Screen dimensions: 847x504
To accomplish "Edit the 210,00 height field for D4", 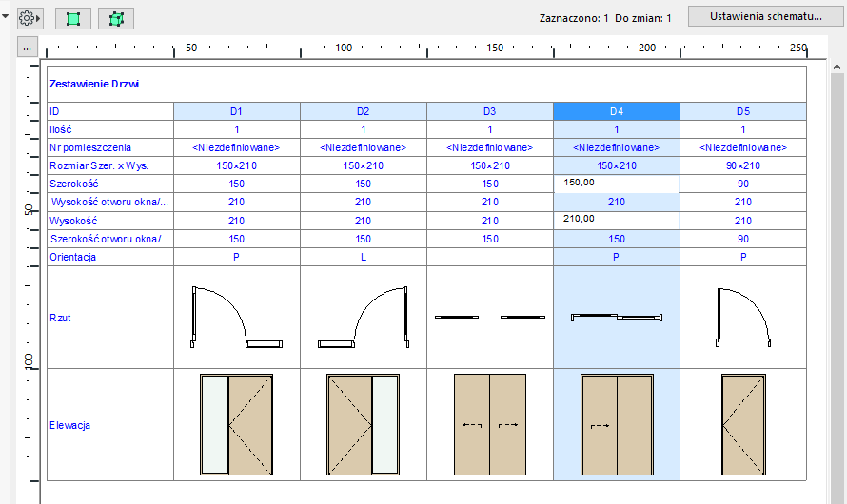I will pos(617,220).
